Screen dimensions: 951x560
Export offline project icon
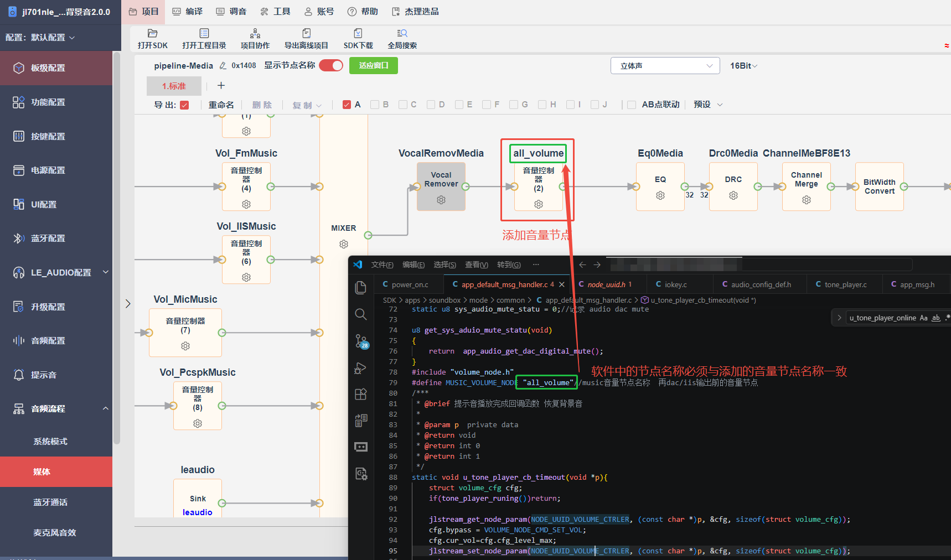point(306,34)
